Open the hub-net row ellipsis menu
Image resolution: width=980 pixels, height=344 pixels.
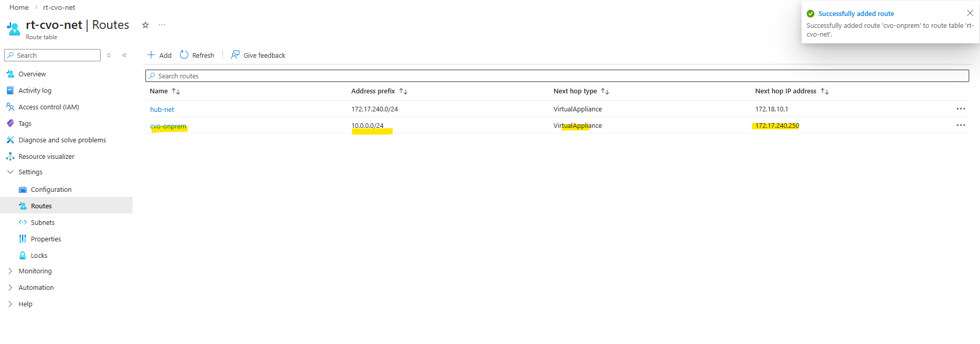click(x=961, y=109)
